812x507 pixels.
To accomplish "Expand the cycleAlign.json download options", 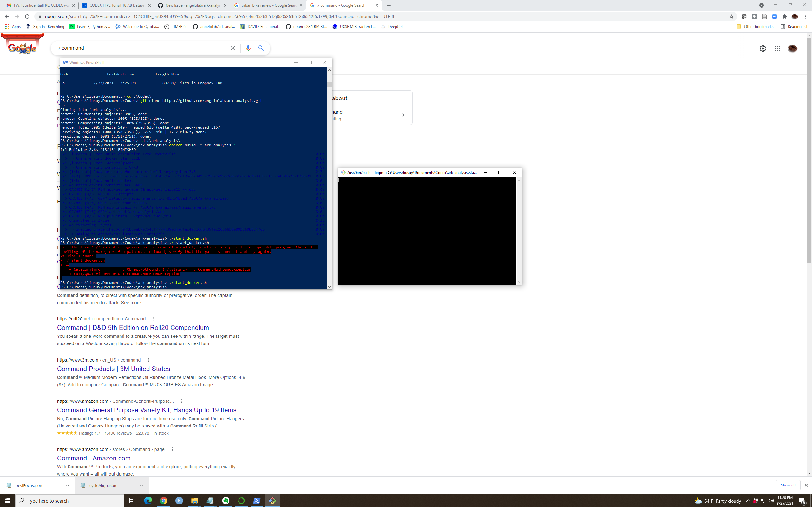I will click(141, 485).
